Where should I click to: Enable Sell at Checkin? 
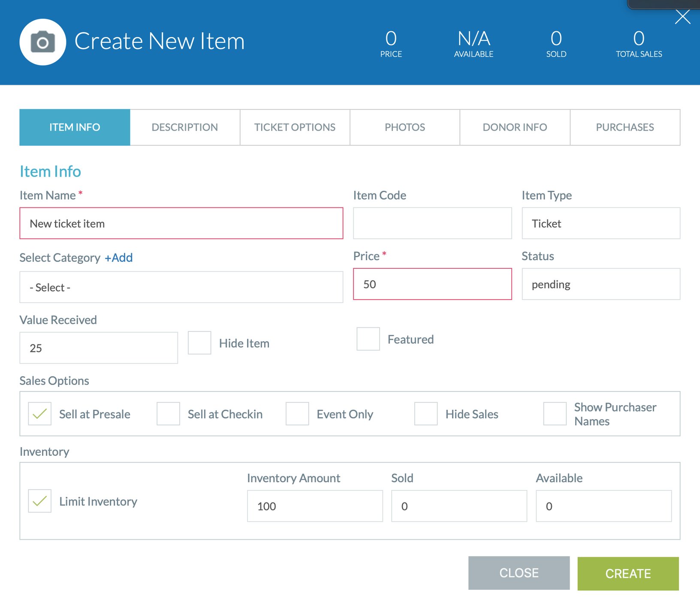[168, 414]
